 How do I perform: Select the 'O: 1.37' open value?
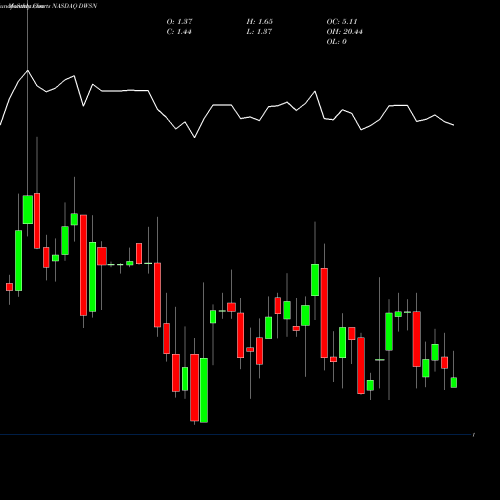pos(179,21)
